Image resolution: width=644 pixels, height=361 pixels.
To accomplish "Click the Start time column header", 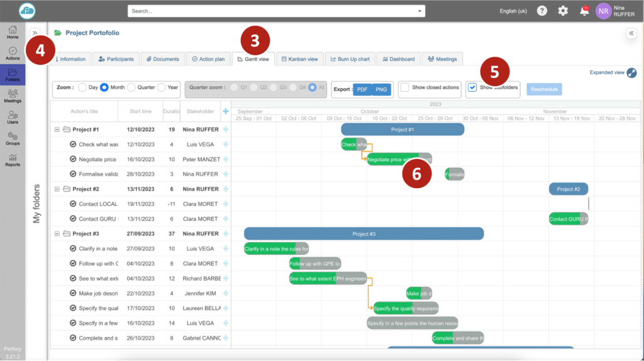I will coord(140,111).
